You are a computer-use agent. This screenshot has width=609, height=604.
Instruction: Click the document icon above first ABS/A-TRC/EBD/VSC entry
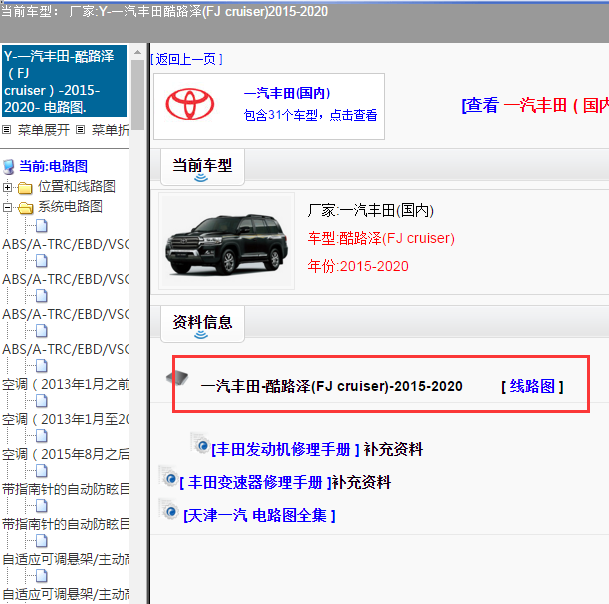(42, 226)
